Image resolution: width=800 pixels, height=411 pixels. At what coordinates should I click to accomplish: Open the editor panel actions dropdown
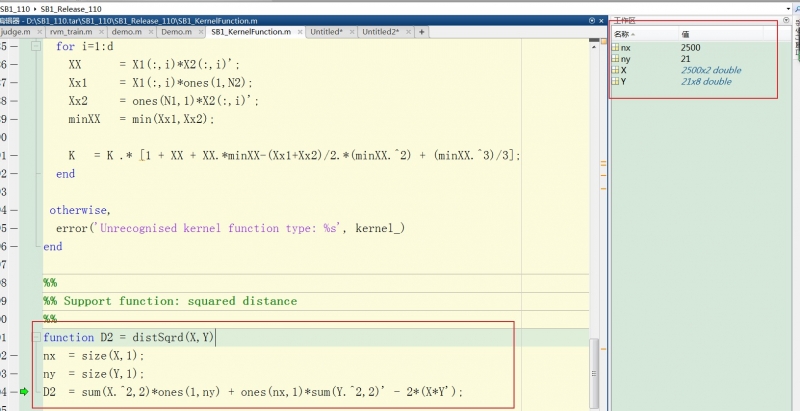click(x=591, y=20)
